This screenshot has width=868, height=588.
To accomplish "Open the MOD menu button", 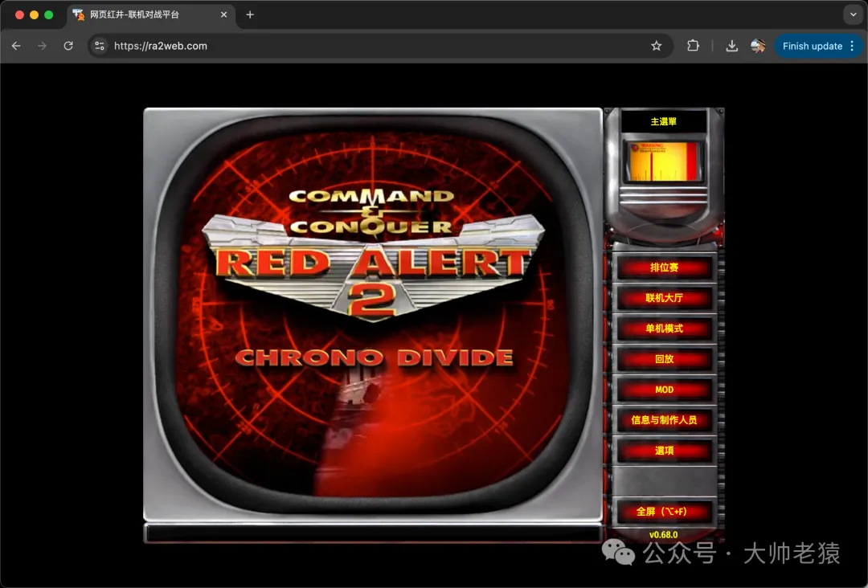I will pos(664,390).
